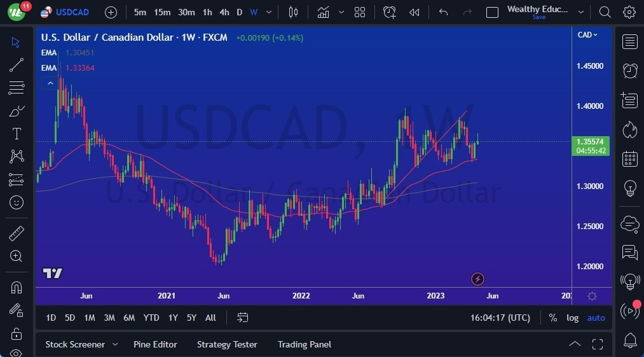Select the brush drawing tool
Viewport: 644px width, 357px height.
tap(16, 111)
